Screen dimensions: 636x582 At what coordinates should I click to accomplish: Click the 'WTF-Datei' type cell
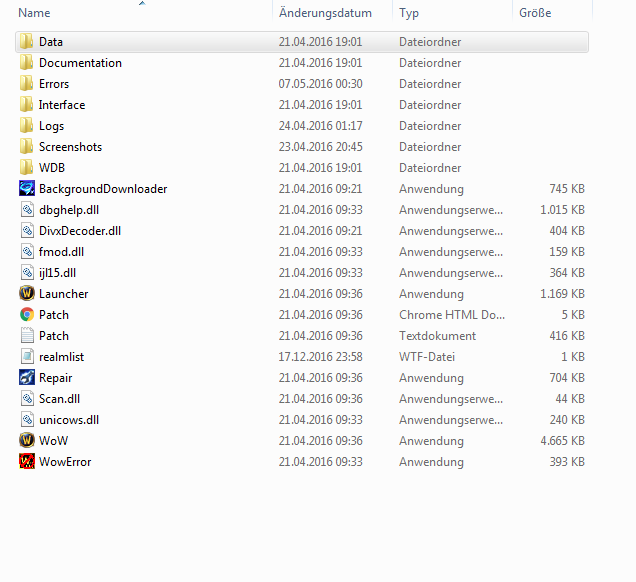coord(427,357)
